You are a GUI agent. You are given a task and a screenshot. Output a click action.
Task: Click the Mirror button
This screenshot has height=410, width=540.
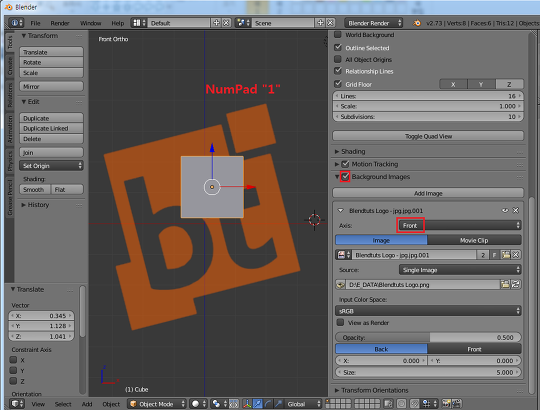coord(51,86)
